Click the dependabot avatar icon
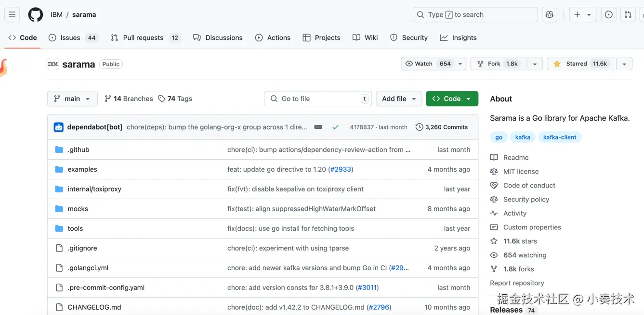The height and width of the screenshot is (315, 644). (x=59, y=127)
